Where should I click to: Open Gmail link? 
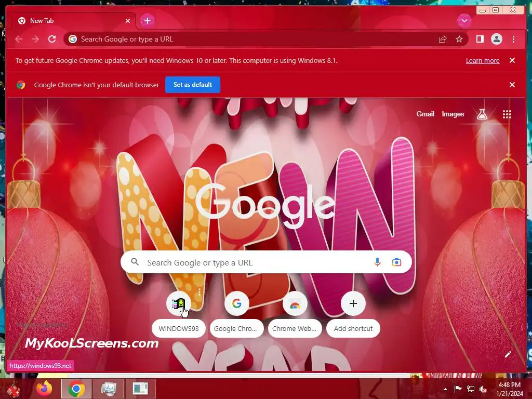[x=425, y=114]
